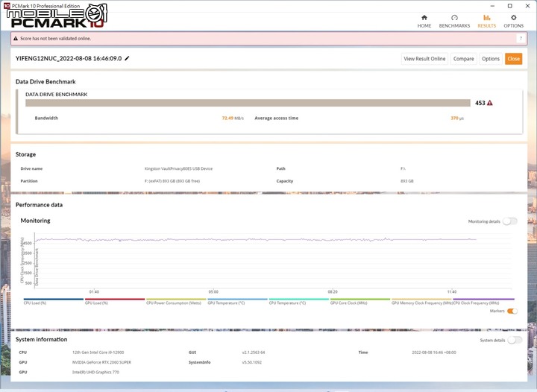Click the CPU clock frequency graph line
This screenshot has width=537, height=392.
pyautogui.click(x=256, y=239)
